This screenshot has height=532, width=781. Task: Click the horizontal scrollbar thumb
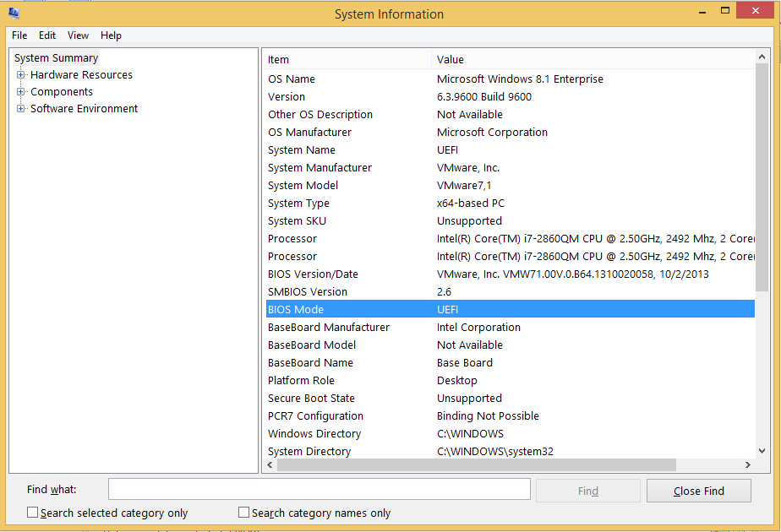point(477,464)
